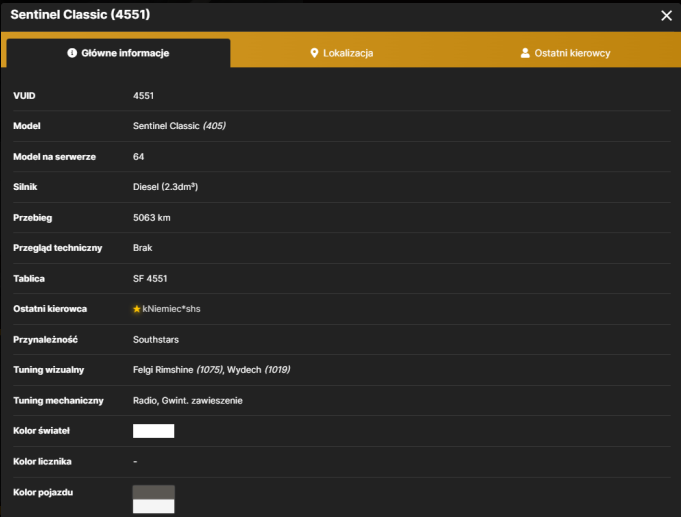This screenshot has width=681, height=517.
Task: Close the Sentinel Classic vehicle dialog
Action: point(666,16)
